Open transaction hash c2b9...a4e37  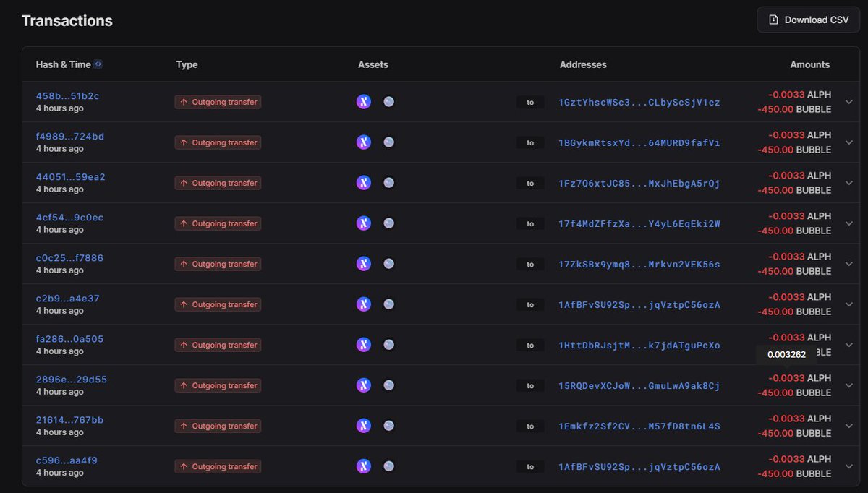tap(68, 299)
